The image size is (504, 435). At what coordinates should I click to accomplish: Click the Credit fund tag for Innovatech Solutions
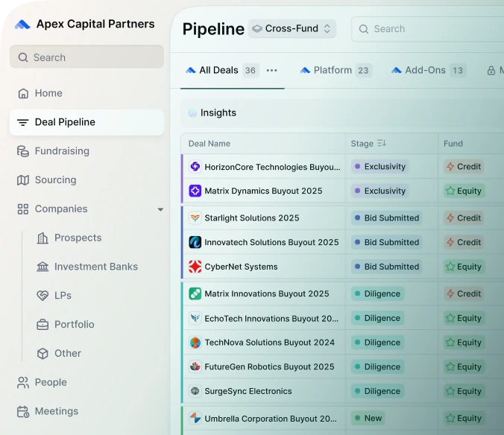[x=464, y=242]
